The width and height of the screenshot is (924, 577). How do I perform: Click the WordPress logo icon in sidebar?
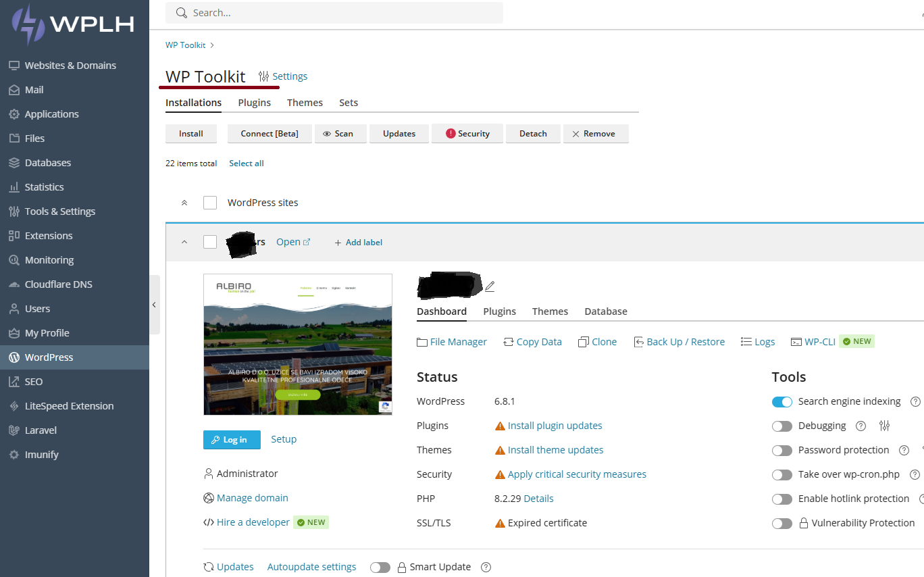click(14, 357)
